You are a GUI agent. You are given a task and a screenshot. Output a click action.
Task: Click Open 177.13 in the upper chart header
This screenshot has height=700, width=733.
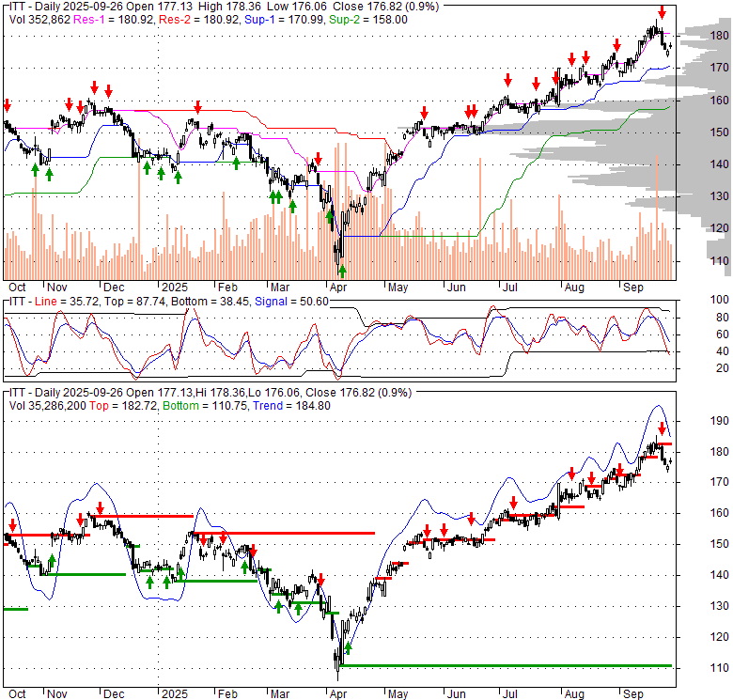[160, 7]
